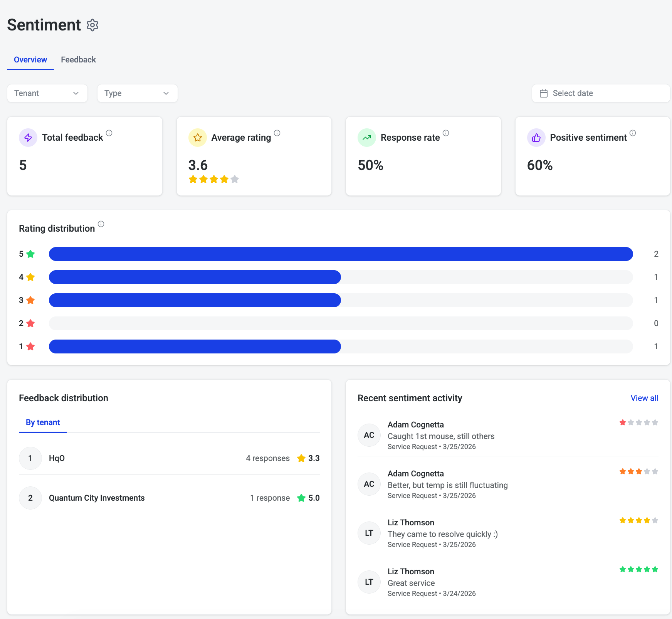Click info icon beside Average rating
This screenshot has height=619, width=672.
click(x=277, y=133)
